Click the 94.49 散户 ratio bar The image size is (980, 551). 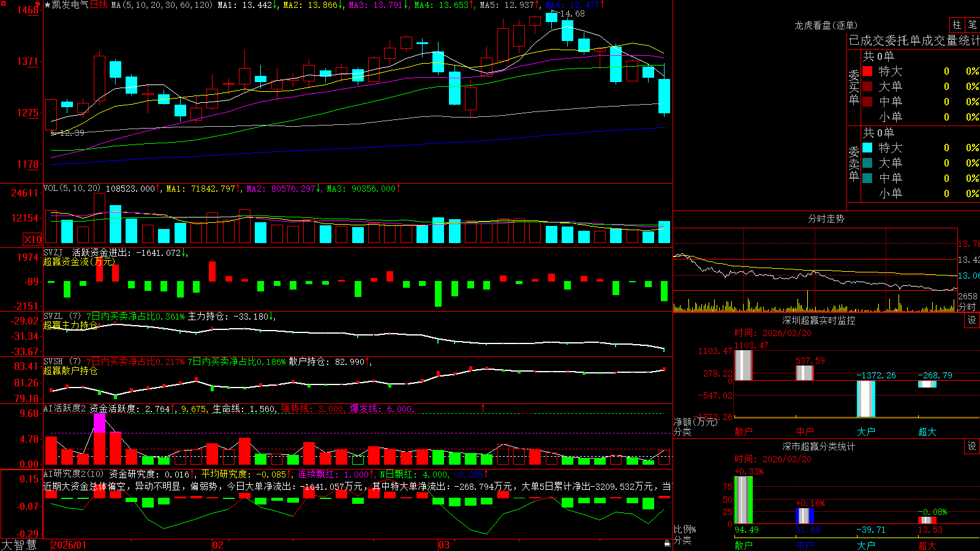point(744,500)
